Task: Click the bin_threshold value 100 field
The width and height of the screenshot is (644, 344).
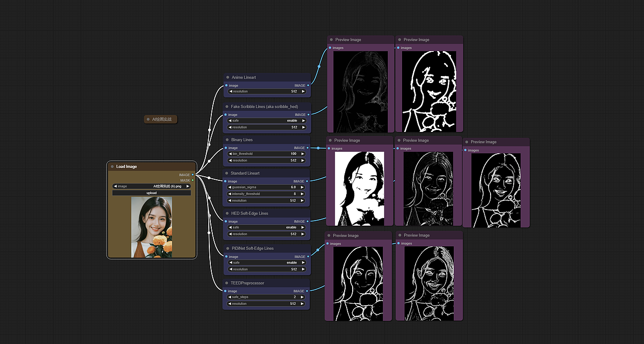Action: pyautogui.click(x=267, y=154)
